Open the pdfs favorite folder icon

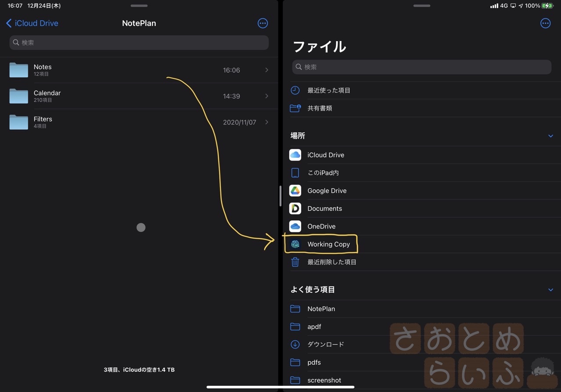295,363
